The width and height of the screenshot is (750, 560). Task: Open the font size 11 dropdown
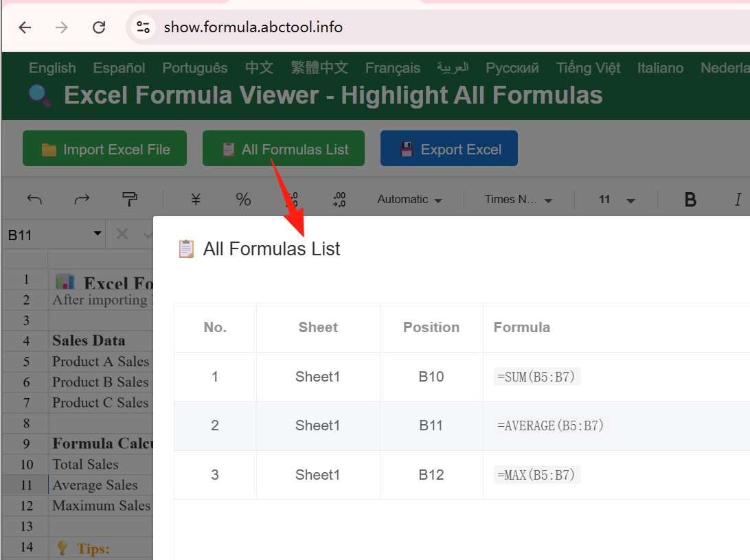612,199
